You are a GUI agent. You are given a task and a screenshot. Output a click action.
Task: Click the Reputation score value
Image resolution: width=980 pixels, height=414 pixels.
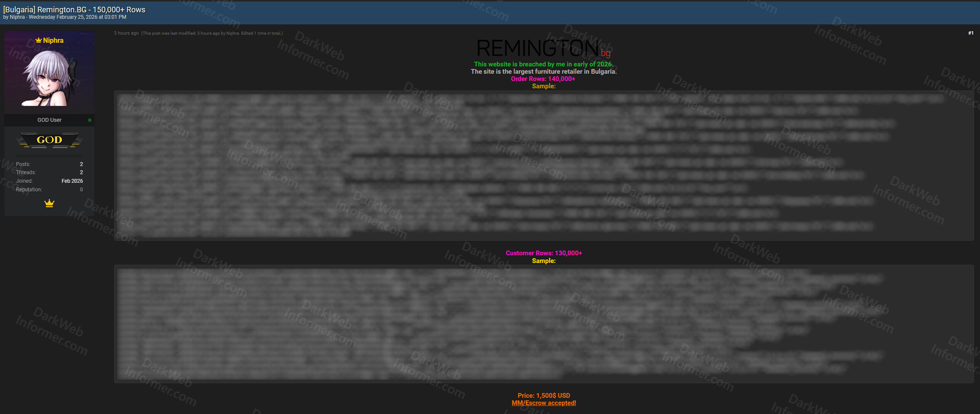pos(81,190)
